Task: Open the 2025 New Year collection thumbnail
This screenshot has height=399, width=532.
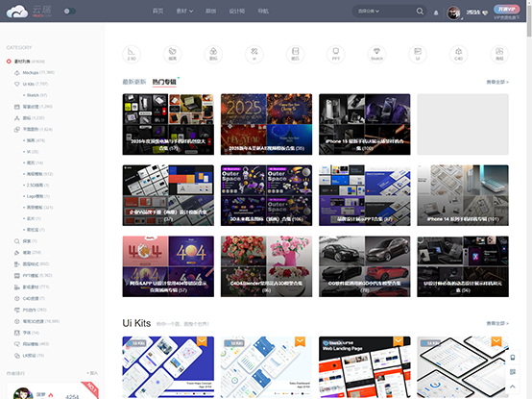Action: point(266,124)
